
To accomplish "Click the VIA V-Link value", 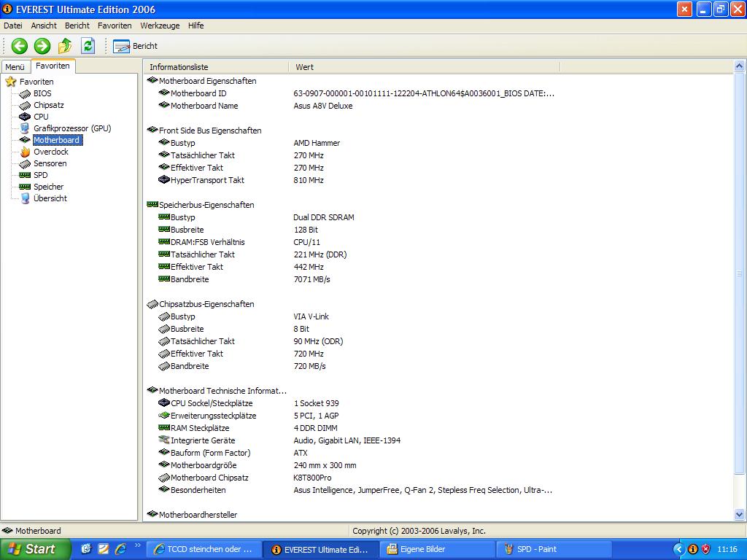I will coord(311,316).
